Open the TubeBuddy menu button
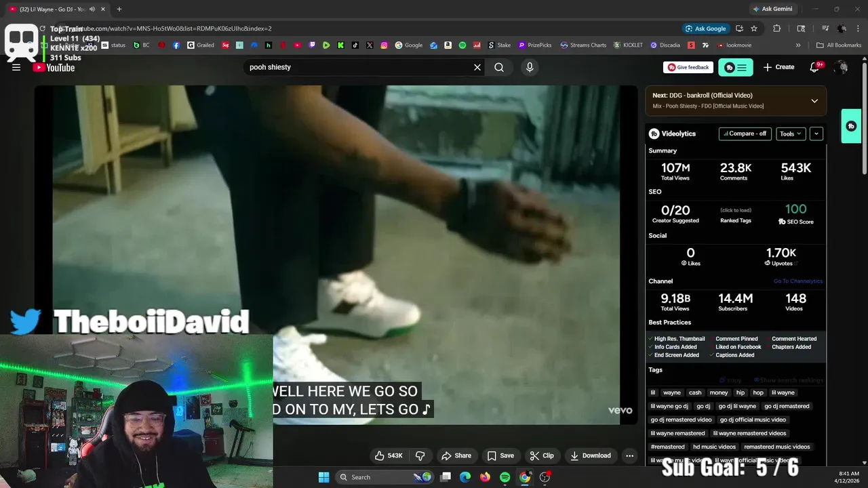Screen dimensions: 868x488 pyautogui.click(x=736, y=67)
